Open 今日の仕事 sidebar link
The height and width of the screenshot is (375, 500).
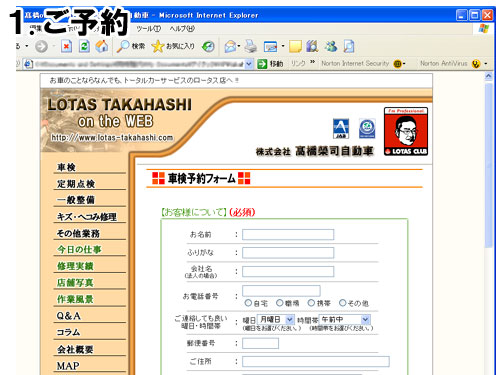[x=79, y=250]
